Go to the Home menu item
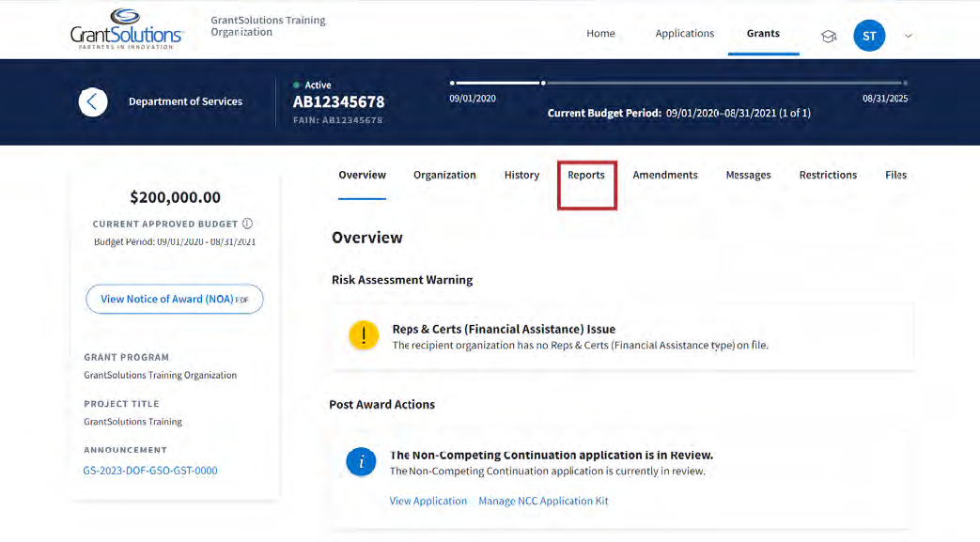This screenshot has width=980, height=542. coord(600,34)
